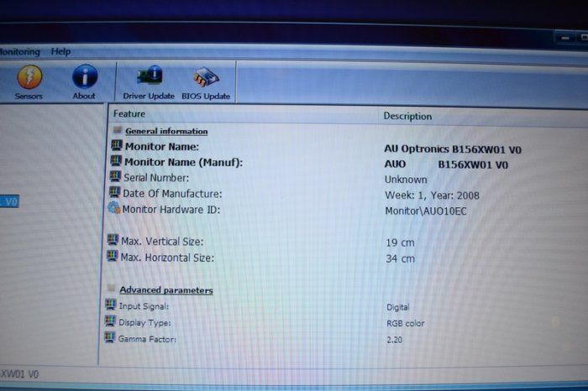Click the monitor icon beside Monitor Name (Manuf):
Viewport: 588px width, 391px height.
coord(116,160)
